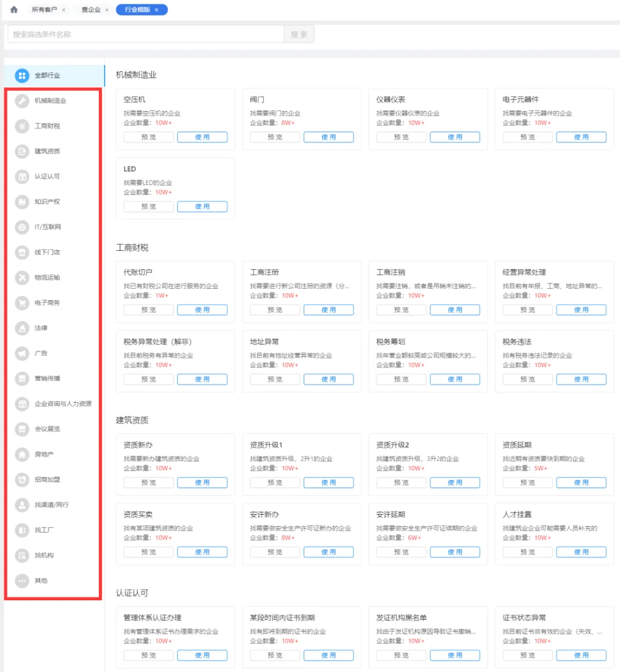Click the 找渠道/同行 person icon

[22, 505]
